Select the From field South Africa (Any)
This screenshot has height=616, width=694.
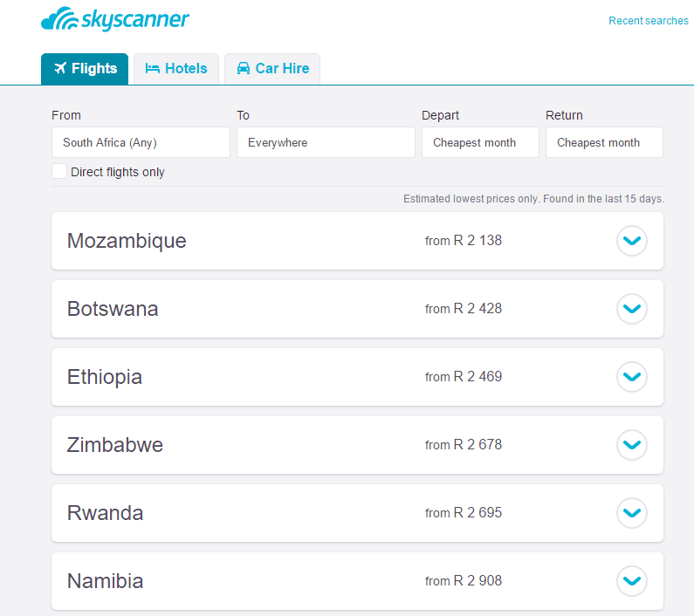[141, 142]
